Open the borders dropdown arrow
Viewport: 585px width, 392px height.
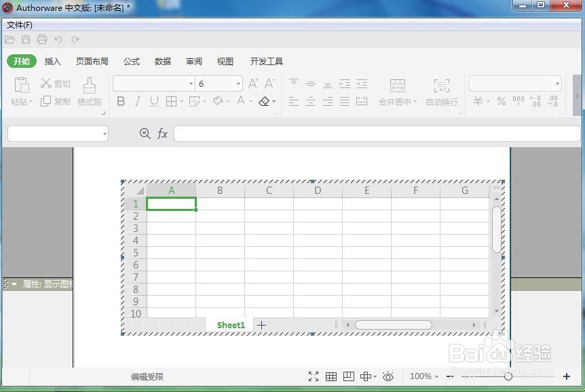[181, 102]
